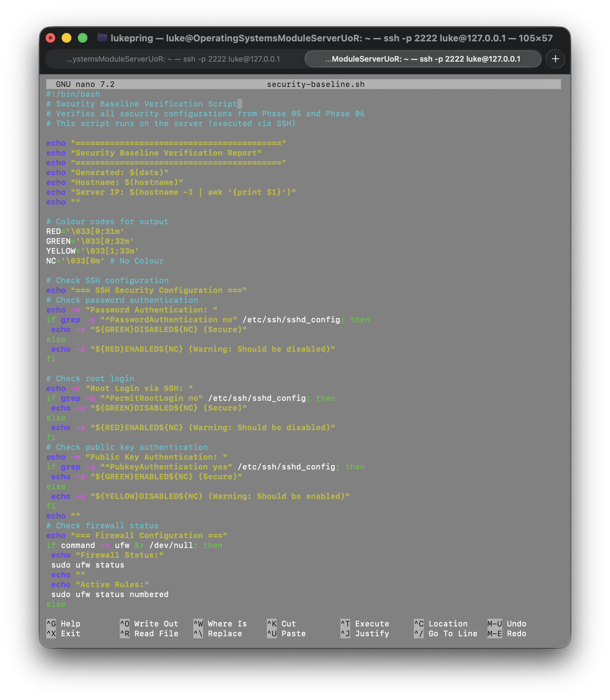Click the ^/ Go To Line shortcut
This screenshot has height=700, width=610.
pos(446,633)
